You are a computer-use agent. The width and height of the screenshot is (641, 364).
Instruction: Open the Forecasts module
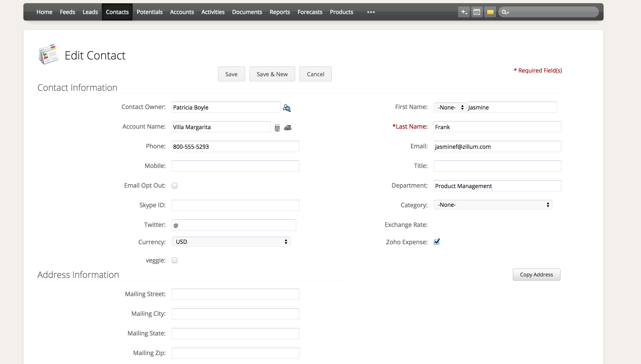pyautogui.click(x=310, y=12)
